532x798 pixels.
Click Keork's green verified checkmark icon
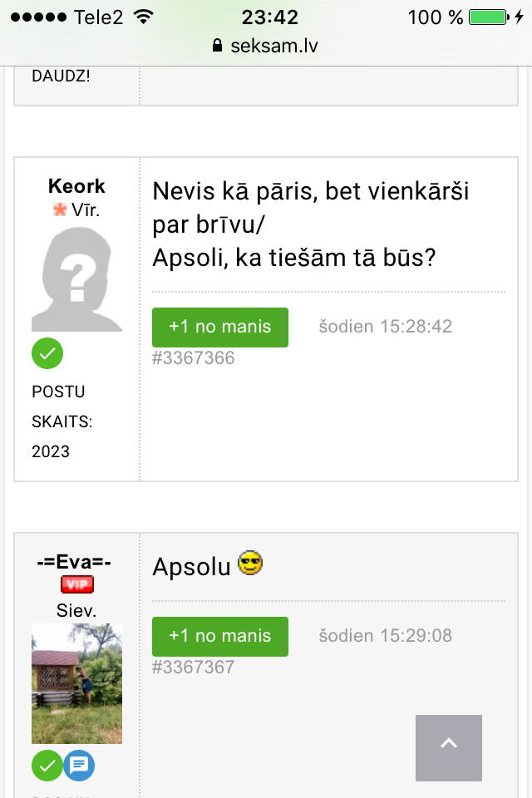tap(47, 353)
